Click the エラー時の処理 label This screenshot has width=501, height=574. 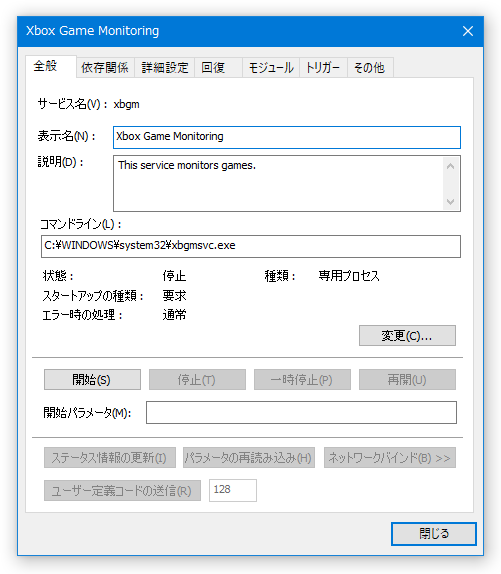click(x=82, y=315)
